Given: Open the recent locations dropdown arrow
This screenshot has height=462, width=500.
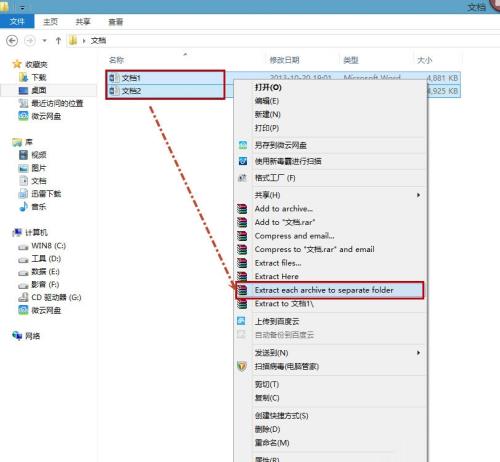Looking at the screenshot, I should [x=44, y=41].
